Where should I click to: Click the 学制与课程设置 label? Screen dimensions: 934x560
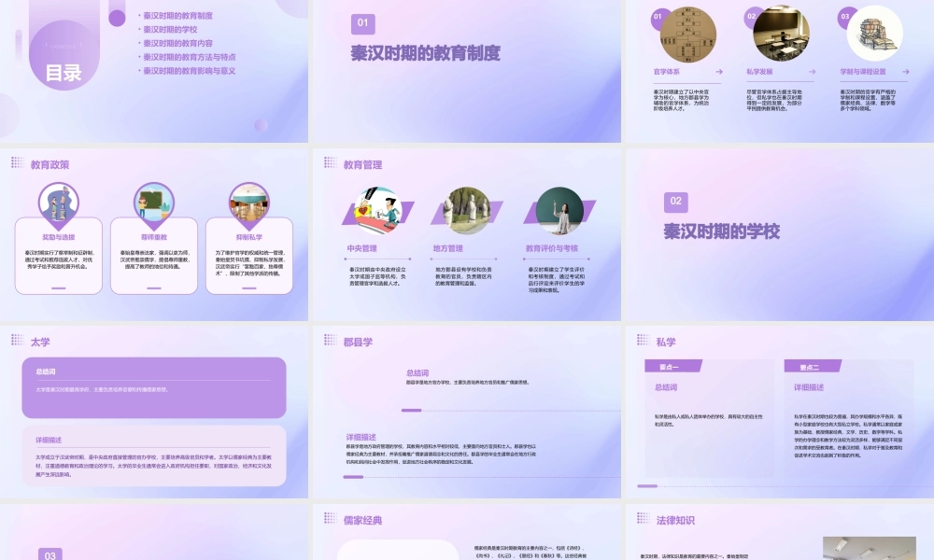(863, 72)
